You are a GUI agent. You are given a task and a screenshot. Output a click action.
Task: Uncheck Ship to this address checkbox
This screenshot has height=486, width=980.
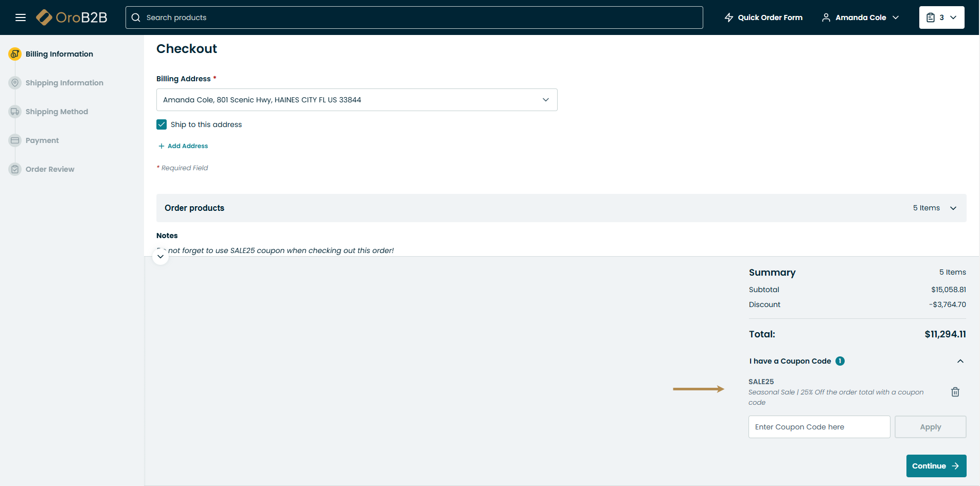click(162, 124)
